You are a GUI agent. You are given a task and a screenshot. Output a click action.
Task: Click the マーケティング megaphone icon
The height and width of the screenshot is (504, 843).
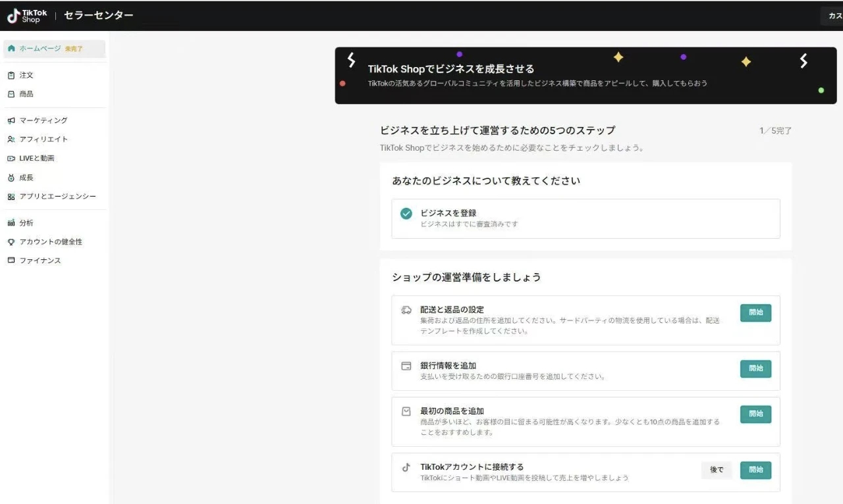point(11,120)
